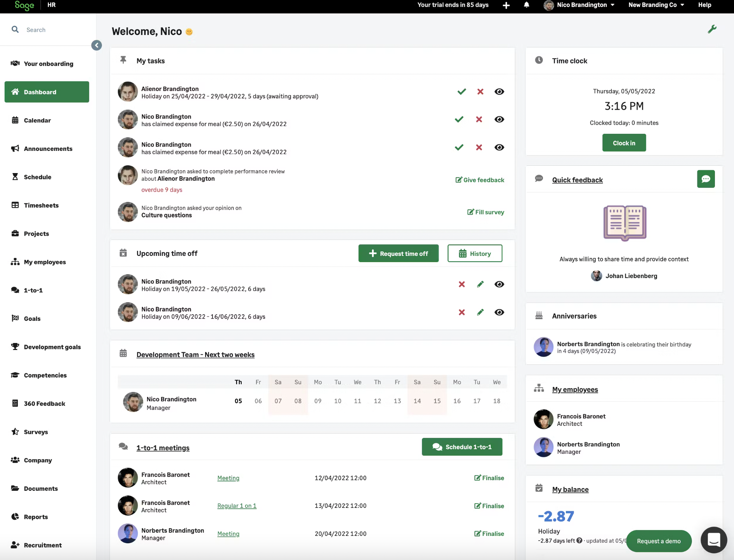734x560 pixels.
Task: Open the Search field magnifier in the sidebar
Action: (16, 29)
